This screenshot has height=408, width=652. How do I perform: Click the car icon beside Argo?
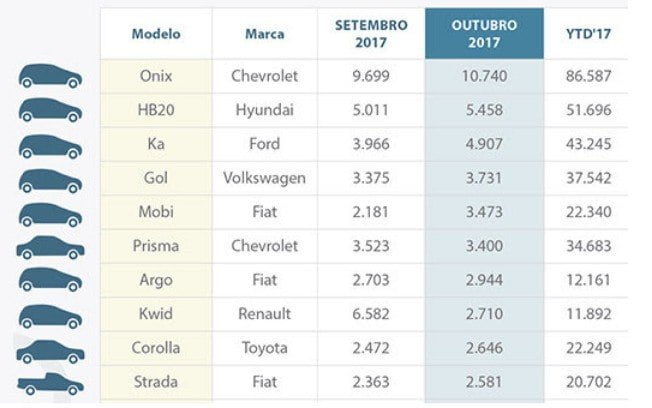(x=50, y=279)
